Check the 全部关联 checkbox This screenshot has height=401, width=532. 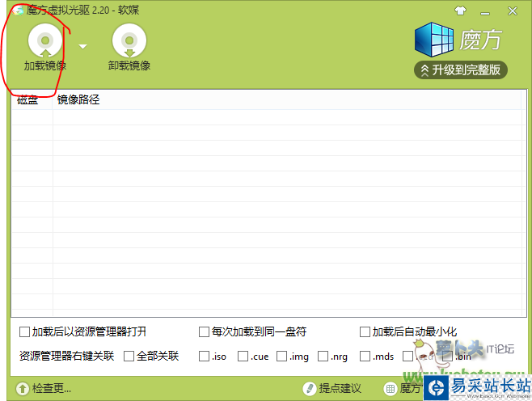(129, 357)
